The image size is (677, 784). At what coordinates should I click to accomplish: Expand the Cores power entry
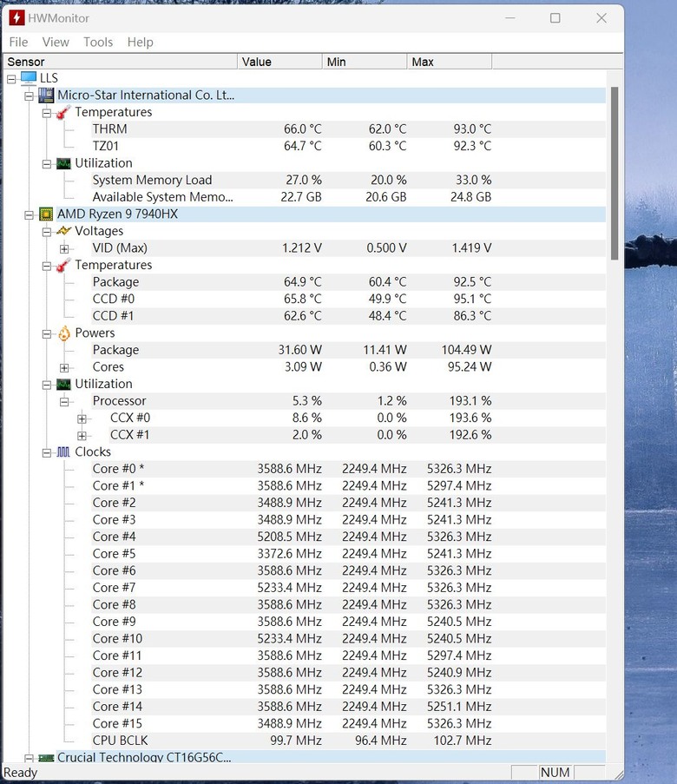pos(64,367)
